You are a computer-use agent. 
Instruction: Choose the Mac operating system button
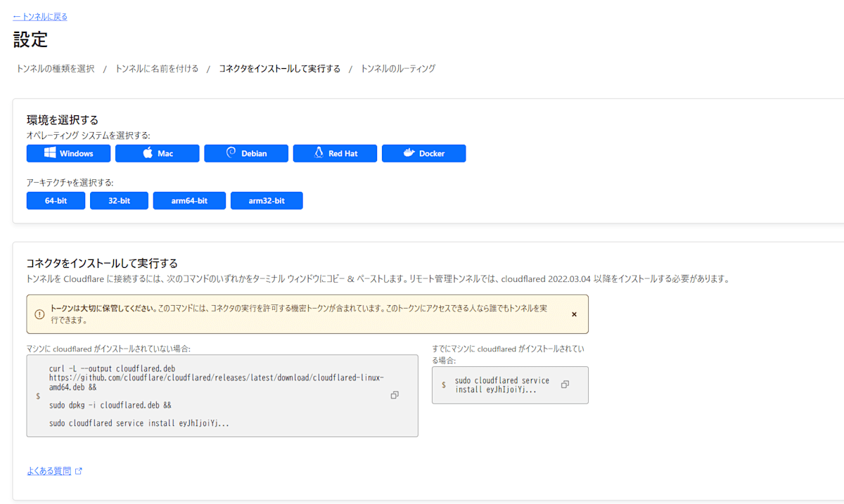pyautogui.click(x=158, y=153)
